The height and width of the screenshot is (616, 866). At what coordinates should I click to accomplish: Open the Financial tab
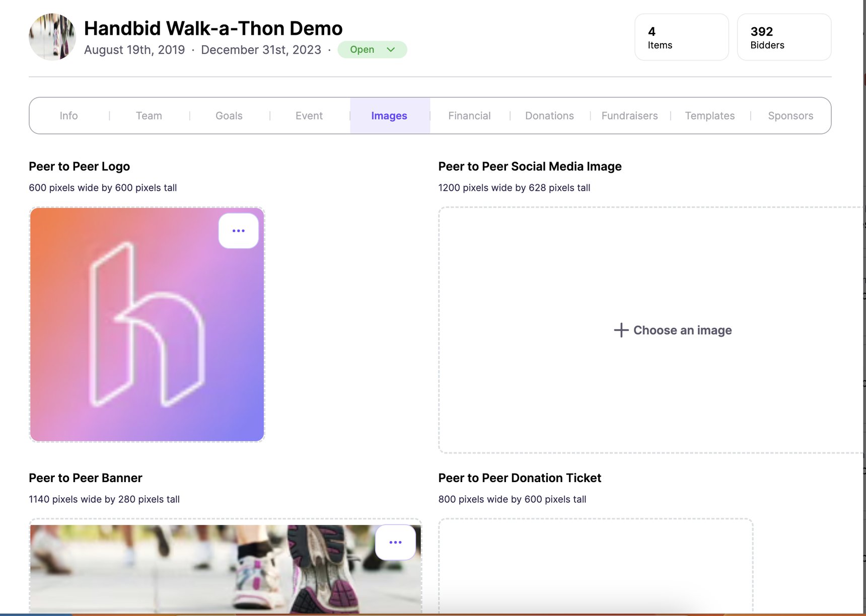(x=469, y=116)
